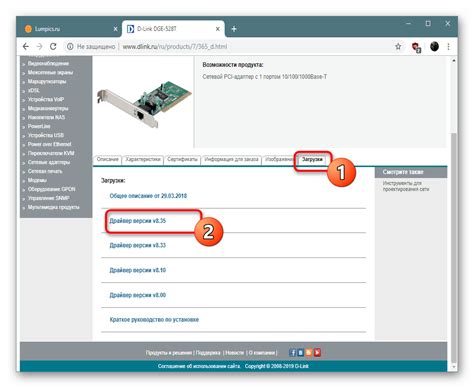Open Накопители NAS in the sidebar

(x=46, y=117)
